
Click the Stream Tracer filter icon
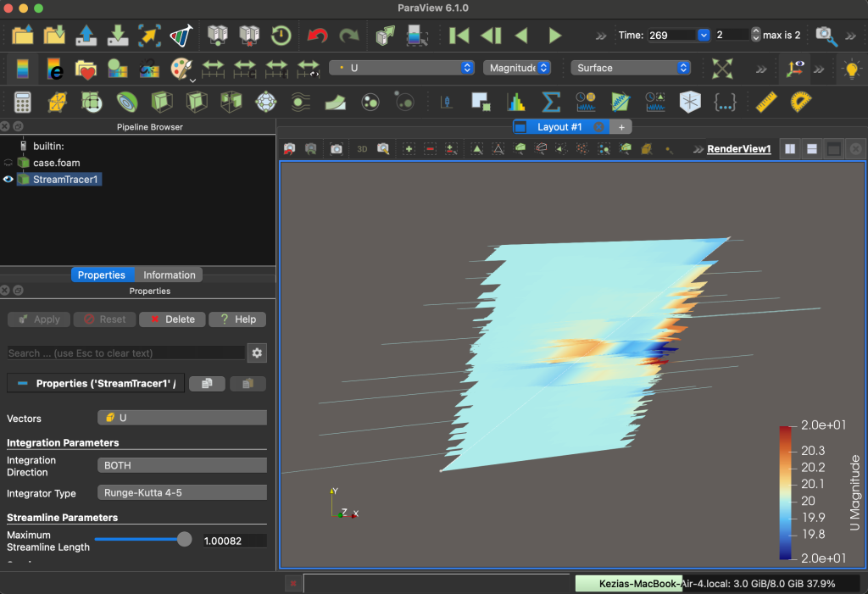tap(301, 102)
